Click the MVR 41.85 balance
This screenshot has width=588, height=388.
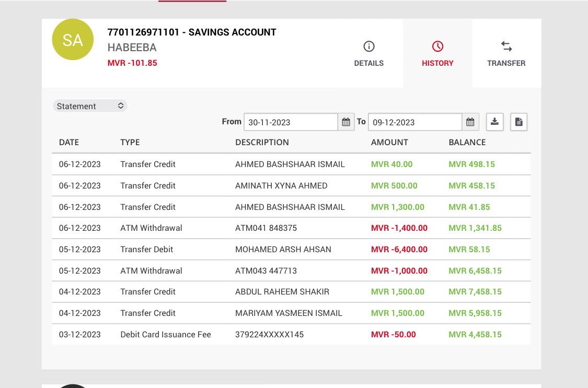(469, 207)
